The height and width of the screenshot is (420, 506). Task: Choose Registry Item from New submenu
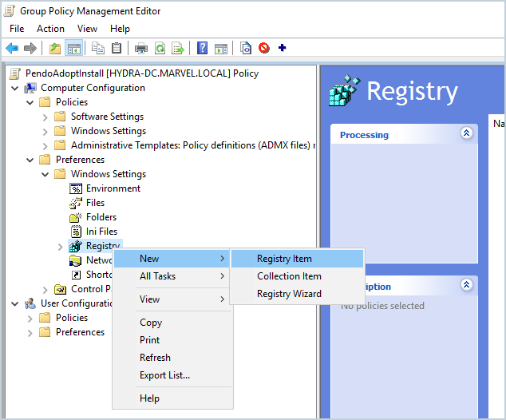[x=298, y=259]
